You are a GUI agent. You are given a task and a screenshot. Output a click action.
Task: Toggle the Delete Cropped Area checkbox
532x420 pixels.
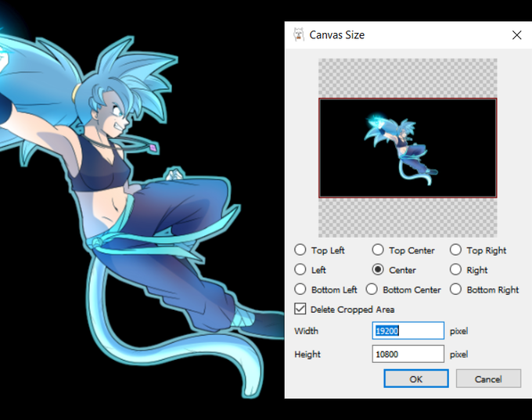300,309
